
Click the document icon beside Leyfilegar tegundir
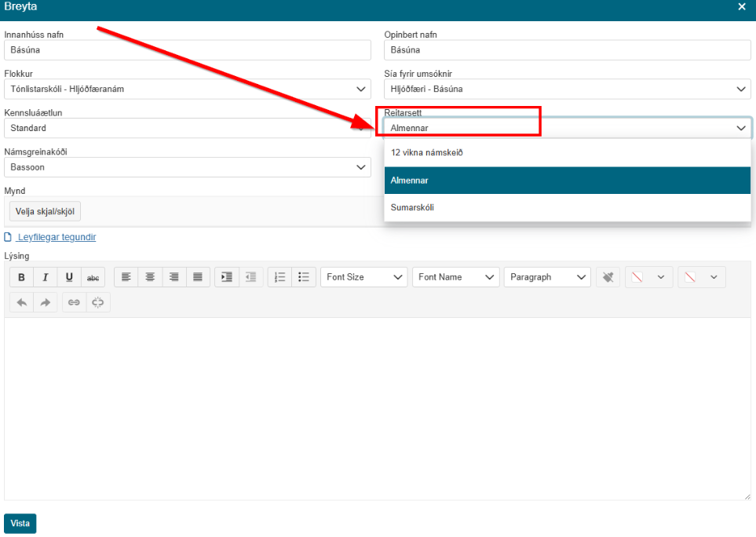point(8,236)
